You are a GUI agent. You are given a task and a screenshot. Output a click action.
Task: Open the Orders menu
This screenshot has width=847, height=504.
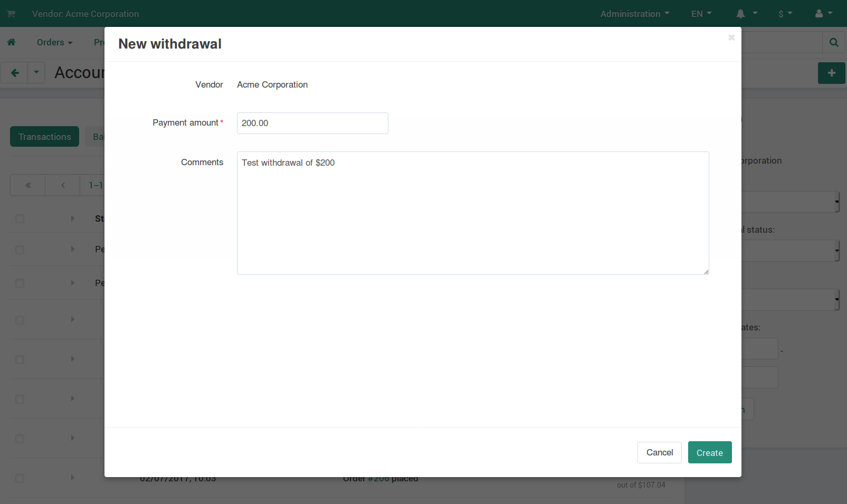click(55, 42)
